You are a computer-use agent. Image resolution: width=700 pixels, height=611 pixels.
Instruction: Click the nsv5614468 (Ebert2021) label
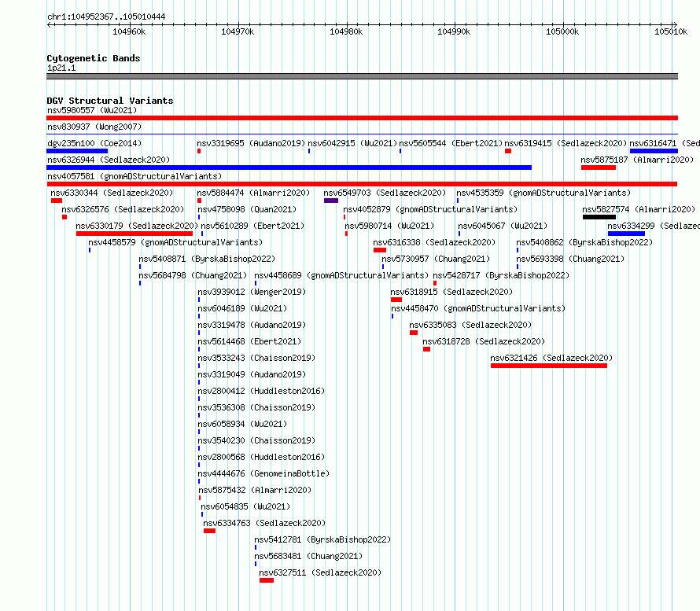249,341
